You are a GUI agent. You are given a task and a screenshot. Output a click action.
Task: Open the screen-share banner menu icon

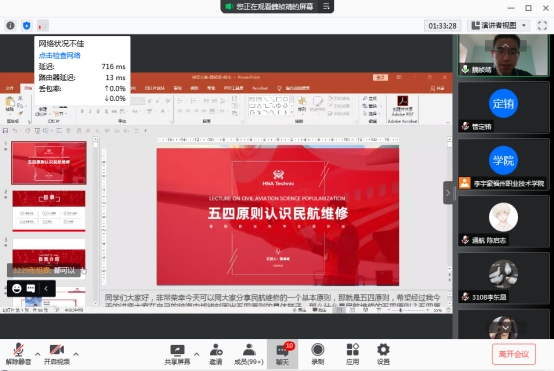tap(326, 6)
